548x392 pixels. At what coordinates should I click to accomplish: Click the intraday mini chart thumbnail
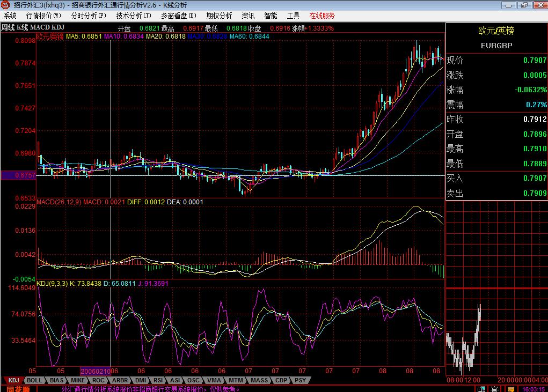[464, 332]
